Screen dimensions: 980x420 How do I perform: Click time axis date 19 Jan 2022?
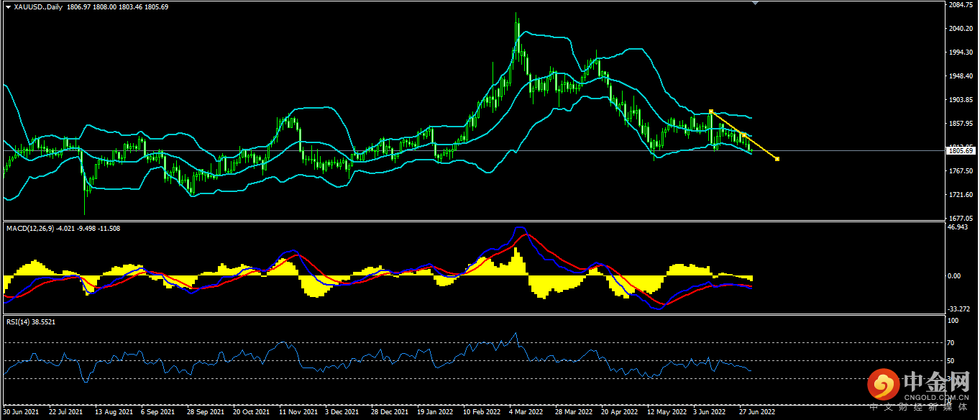pos(436,413)
